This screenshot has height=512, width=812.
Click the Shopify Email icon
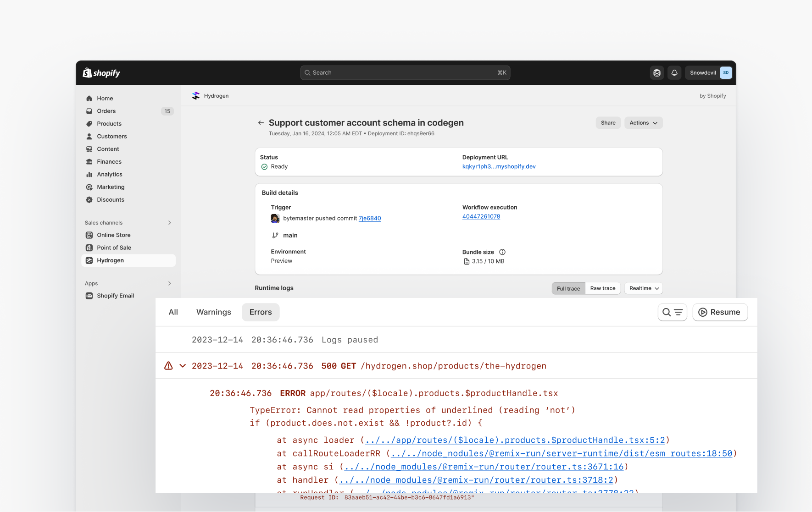(x=89, y=296)
